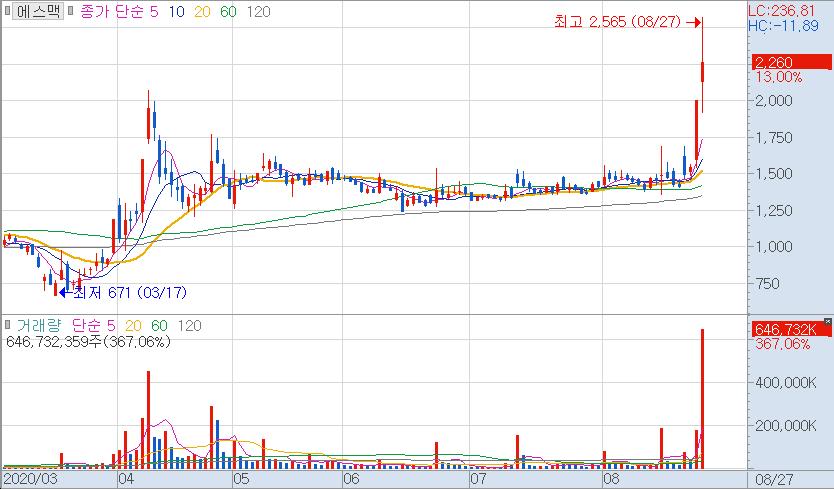Select the 단순 label in the volume panel
The height and width of the screenshot is (489, 834).
[x=86, y=325]
